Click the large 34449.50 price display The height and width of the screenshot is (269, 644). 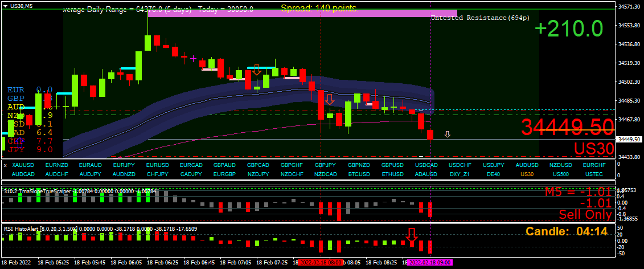568,127
